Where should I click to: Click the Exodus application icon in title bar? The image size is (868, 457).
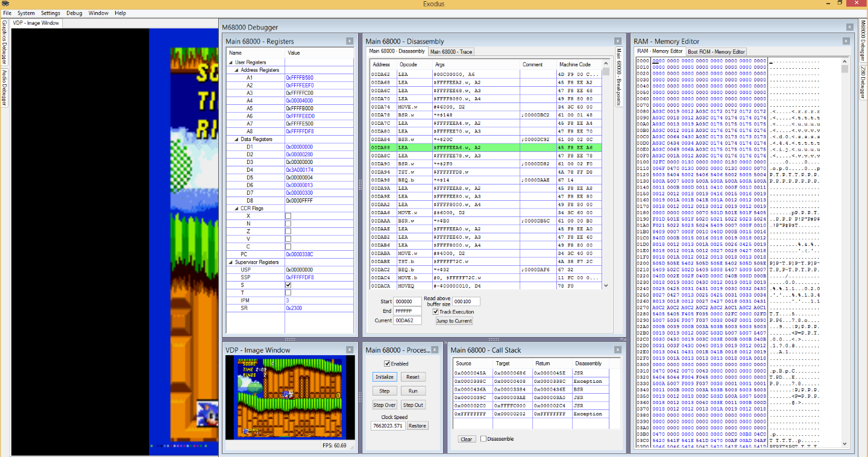click(x=5, y=3)
